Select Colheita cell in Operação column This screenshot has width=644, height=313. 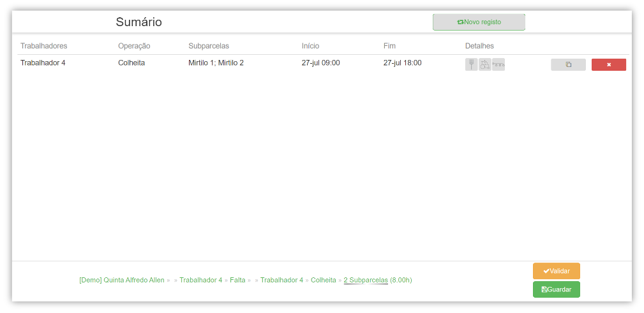pos(131,63)
